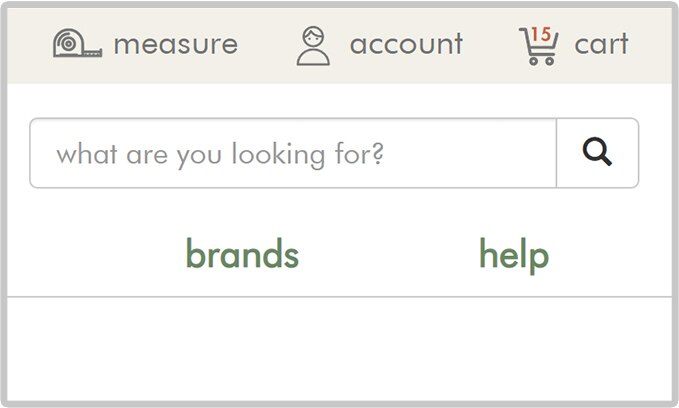679x408 pixels.
Task: Click the shopping cart icon
Action: [x=539, y=46]
